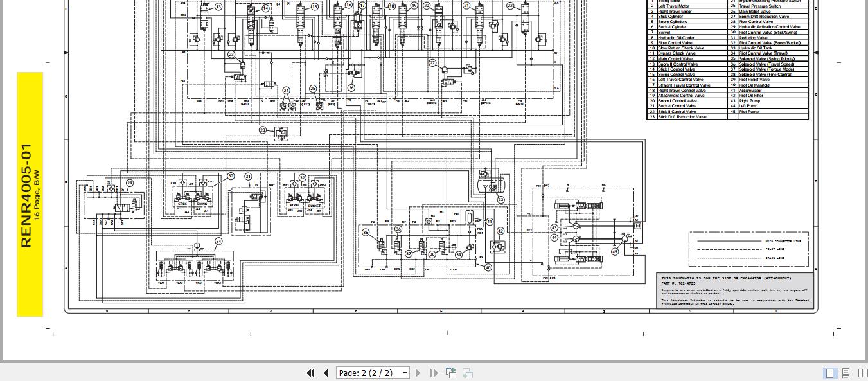This screenshot has width=868, height=381.
Task: Click the previous page arrow icon
Action: click(326, 372)
